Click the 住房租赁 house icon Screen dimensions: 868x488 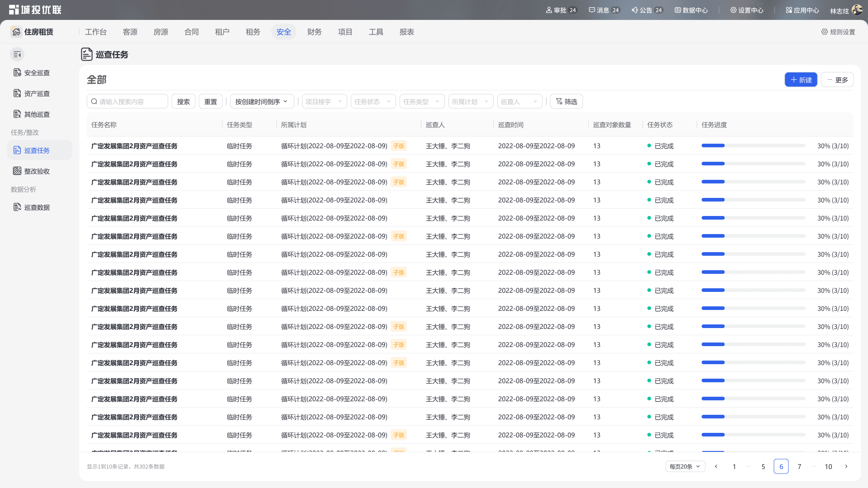click(16, 32)
